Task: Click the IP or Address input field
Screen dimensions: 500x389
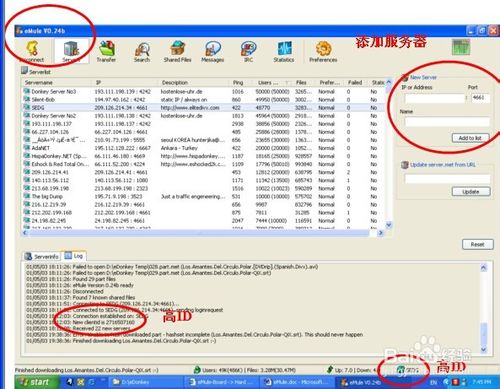Action: pyautogui.click(x=434, y=98)
